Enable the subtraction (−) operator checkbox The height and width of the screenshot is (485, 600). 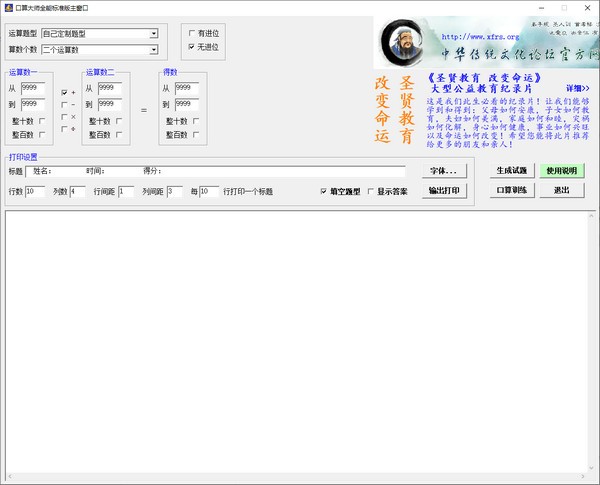[64, 104]
